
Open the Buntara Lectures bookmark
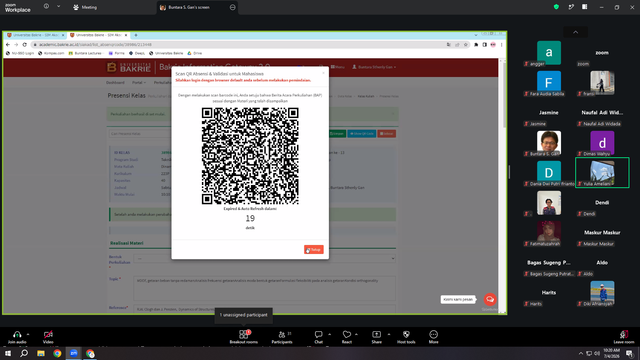[85, 53]
